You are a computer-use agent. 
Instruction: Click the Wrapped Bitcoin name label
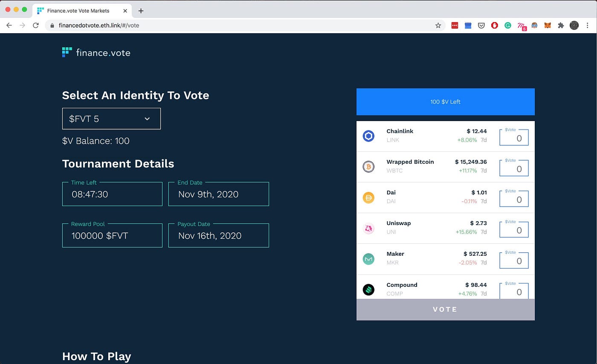pos(410,162)
